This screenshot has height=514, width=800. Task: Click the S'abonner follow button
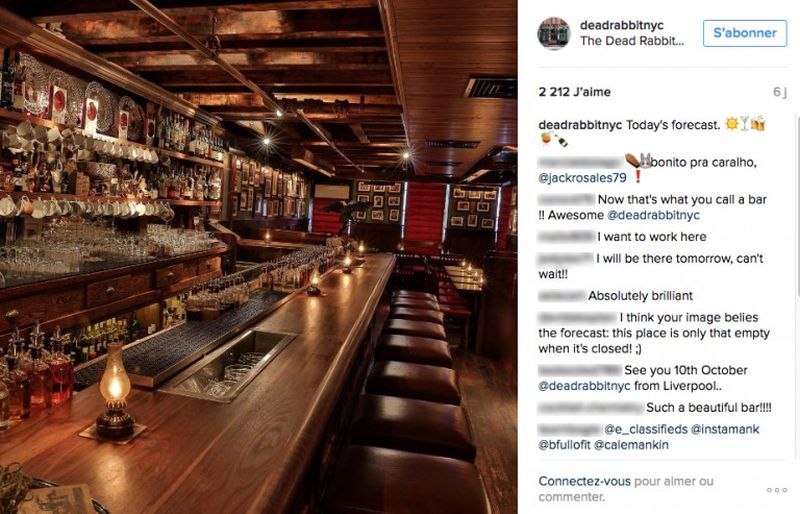[x=745, y=33]
